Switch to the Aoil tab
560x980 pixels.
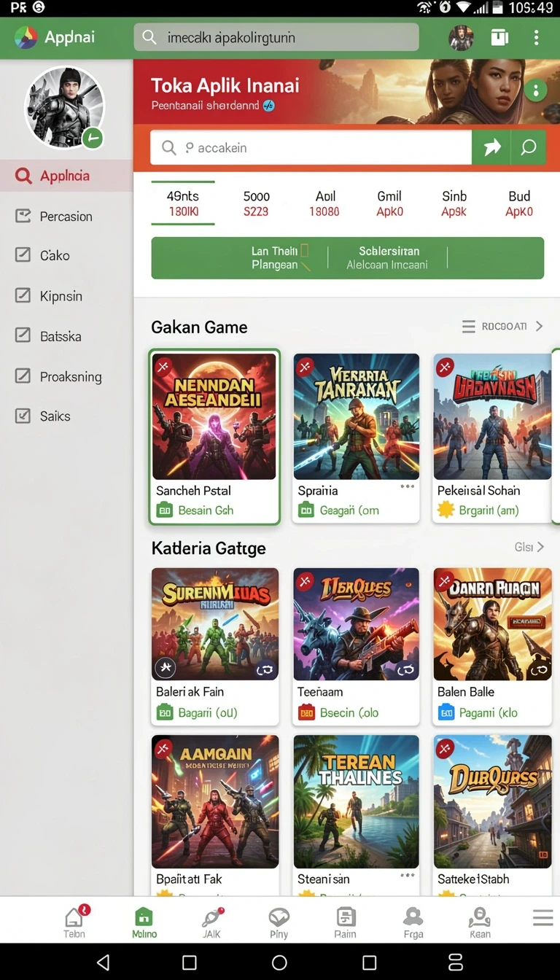coord(324,203)
